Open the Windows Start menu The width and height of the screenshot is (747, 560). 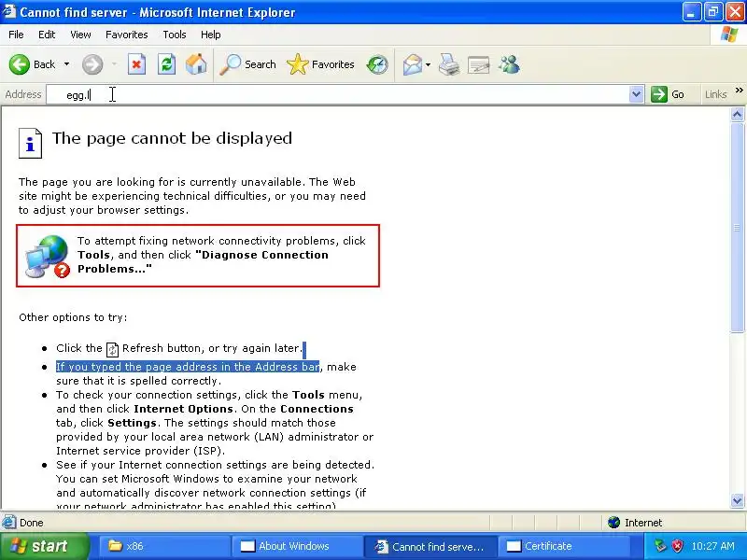click(45, 546)
